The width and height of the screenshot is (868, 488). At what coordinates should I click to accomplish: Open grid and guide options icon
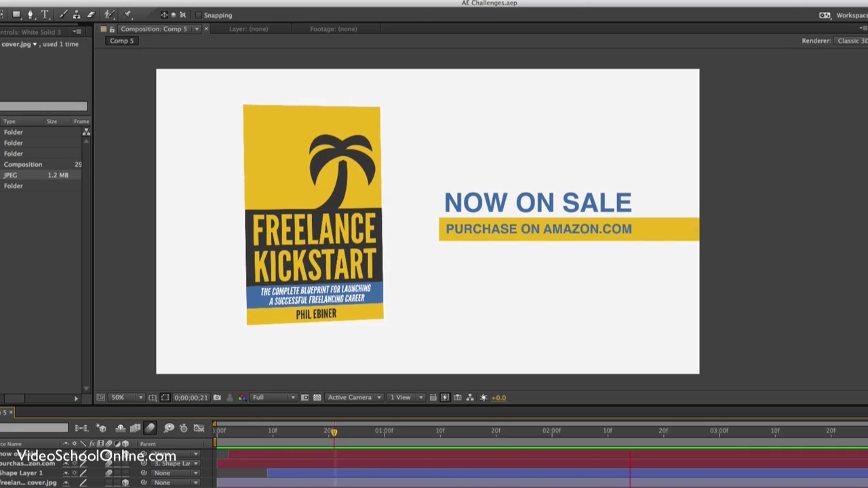(x=153, y=398)
